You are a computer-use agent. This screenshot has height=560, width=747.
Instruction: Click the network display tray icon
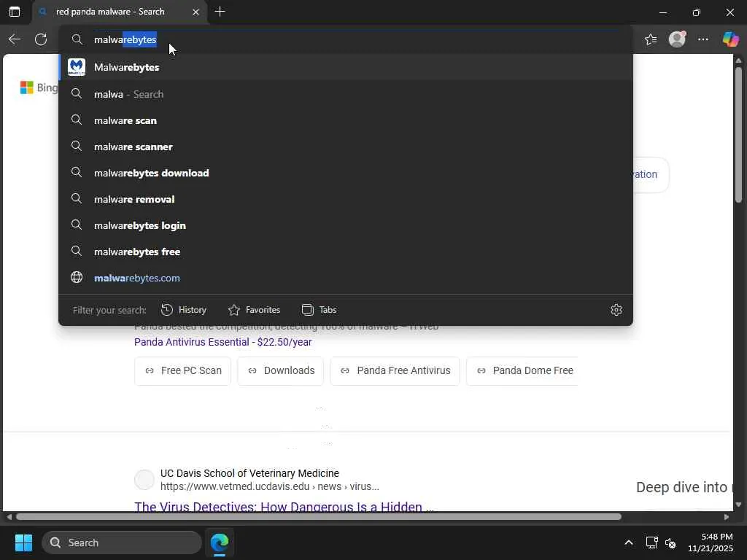[x=651, y=542]
